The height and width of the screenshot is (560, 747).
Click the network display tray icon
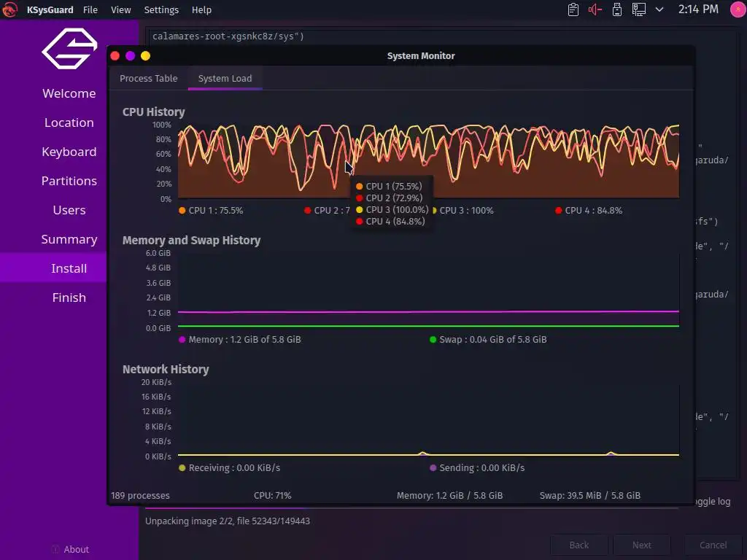point(639,9)
